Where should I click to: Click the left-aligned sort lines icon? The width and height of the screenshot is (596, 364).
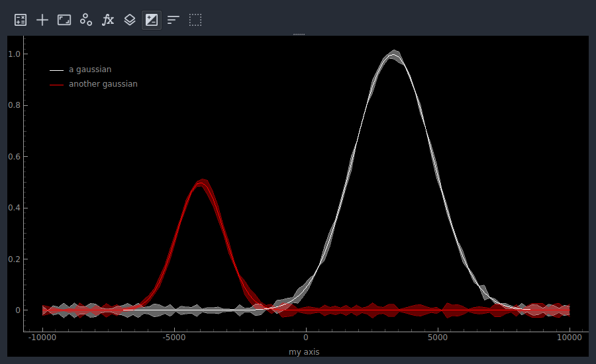point(174,20)
